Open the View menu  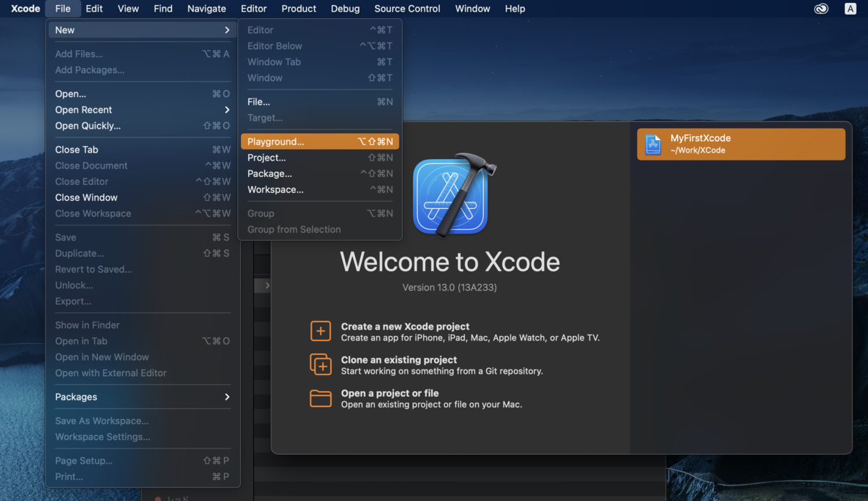(128, 9)
